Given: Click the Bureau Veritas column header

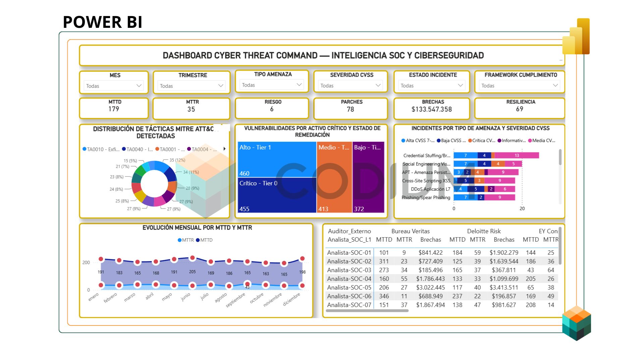Looking at the screenshot, I should 411,231.
